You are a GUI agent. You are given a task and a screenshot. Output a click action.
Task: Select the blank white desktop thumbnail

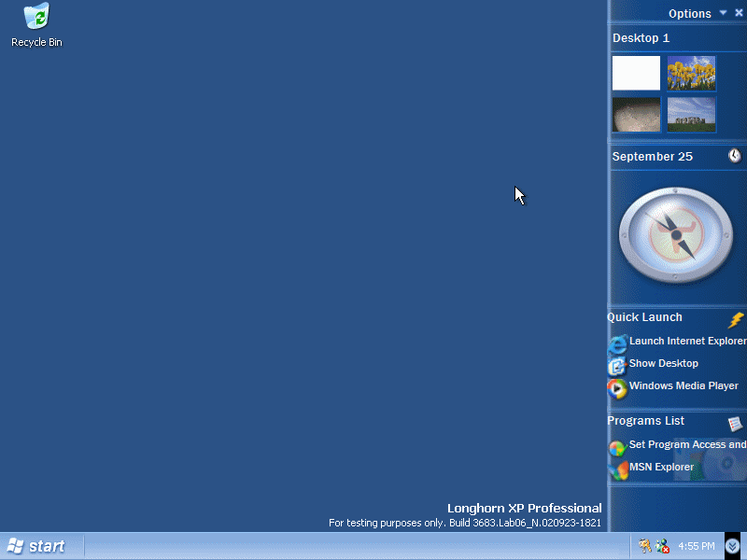click(636, 73)
